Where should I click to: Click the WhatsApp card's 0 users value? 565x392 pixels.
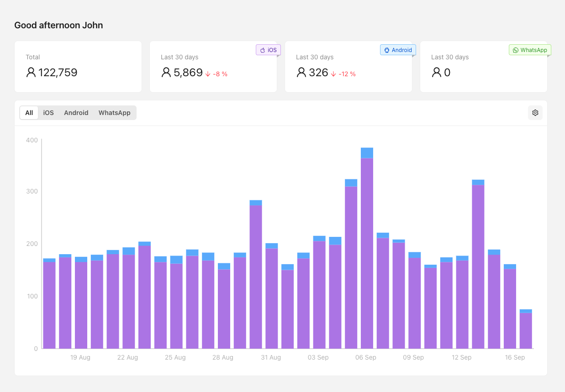click(447, 73)
